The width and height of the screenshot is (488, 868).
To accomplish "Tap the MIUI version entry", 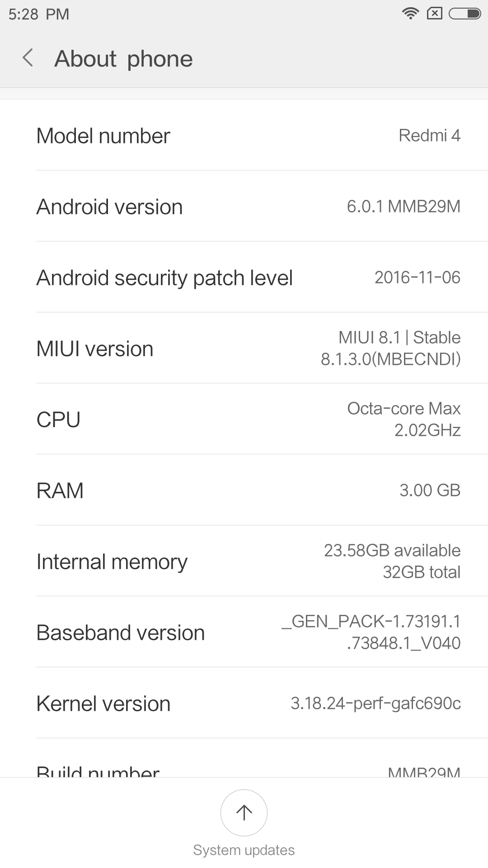I will [244, 348].
